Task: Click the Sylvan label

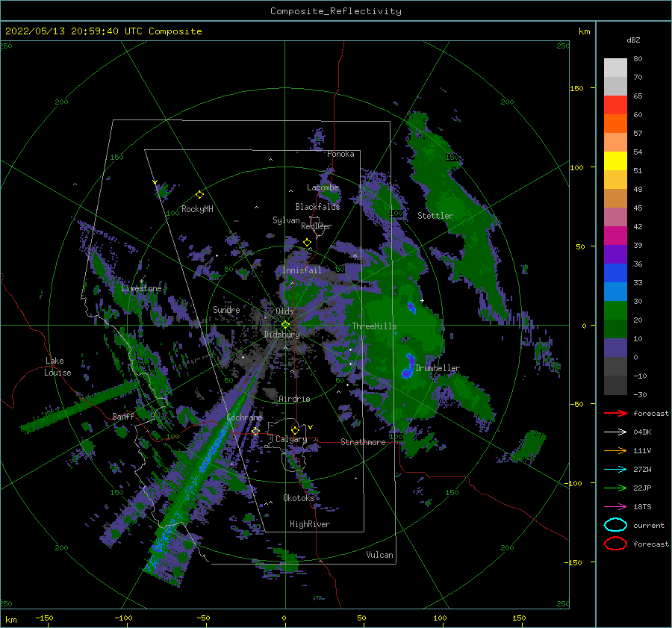Action: click(286, 220)
